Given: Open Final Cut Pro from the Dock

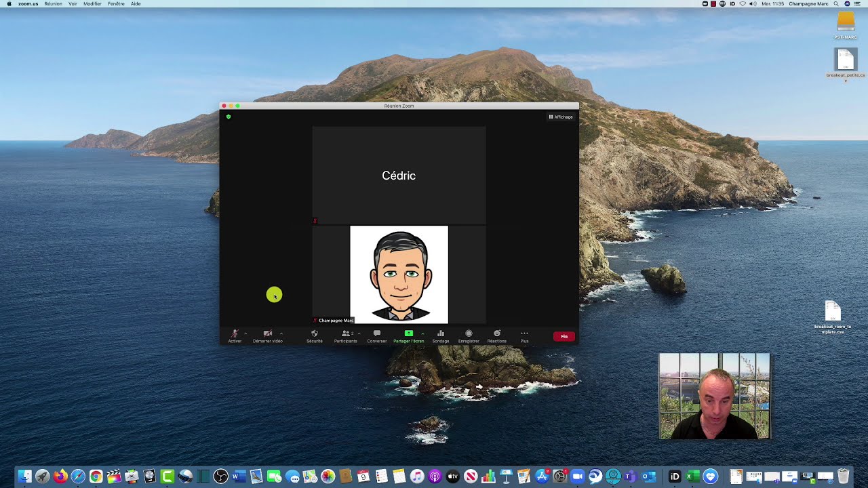Looking at the screenshot, I should pos(113,476).
